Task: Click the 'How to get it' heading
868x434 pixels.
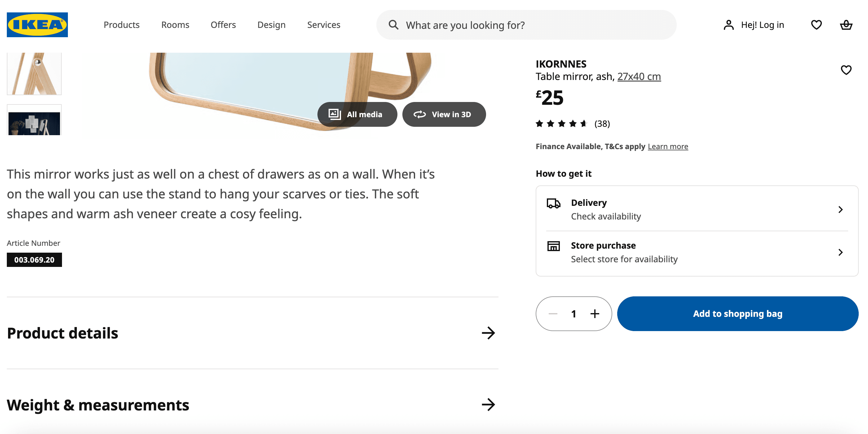Action: (563, 174)
